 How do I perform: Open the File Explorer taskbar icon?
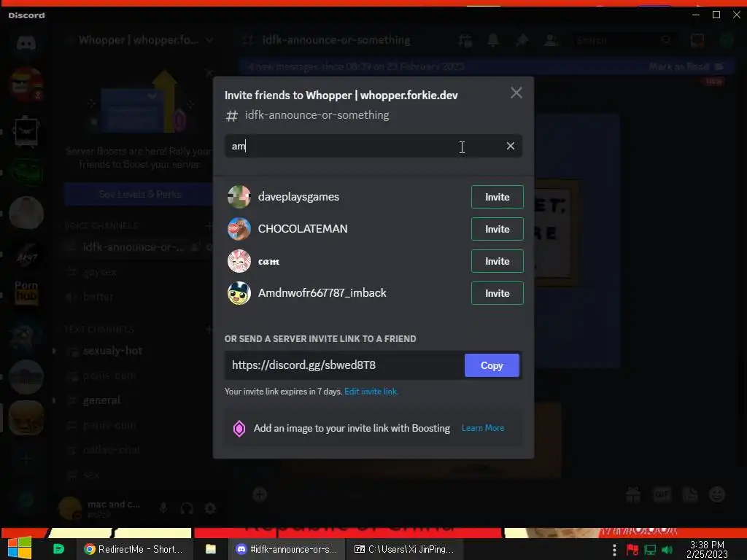point(211,549)
